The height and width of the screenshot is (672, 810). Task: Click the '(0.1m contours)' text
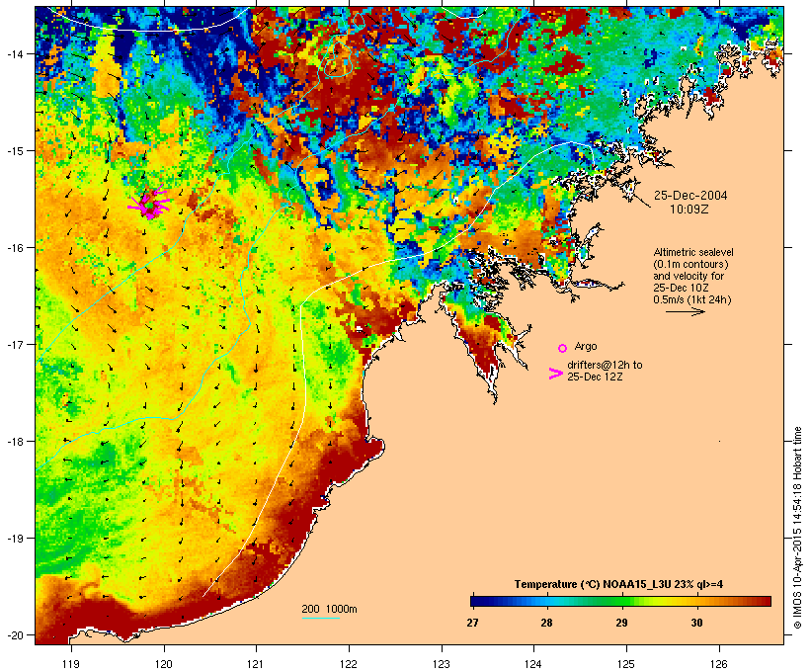[x=690, y=264]
